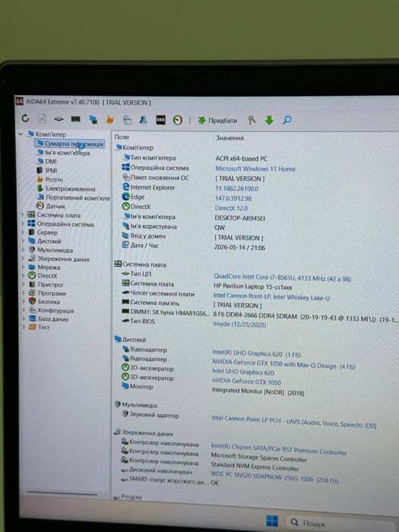Click the 11.1882.26100.0 Internet Explorer version link

[x=237, y=188]
